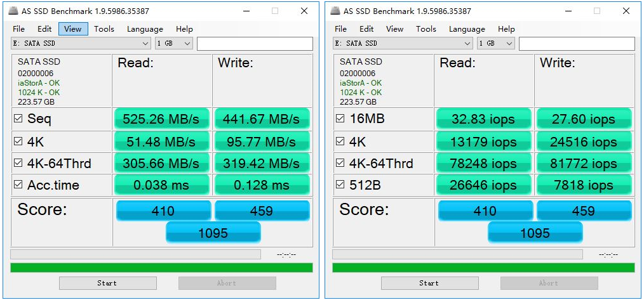Close the right AS SSD Benchmark window

[626, 11]
